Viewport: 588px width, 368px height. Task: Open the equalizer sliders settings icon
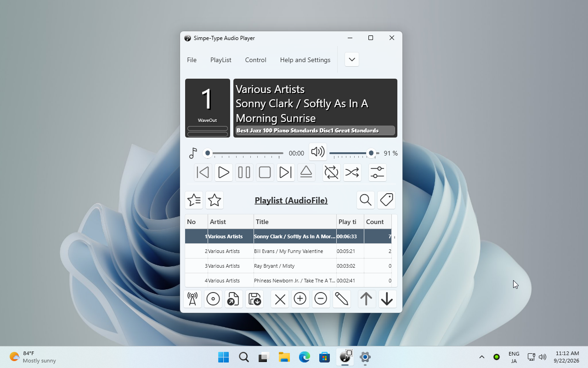378,172
